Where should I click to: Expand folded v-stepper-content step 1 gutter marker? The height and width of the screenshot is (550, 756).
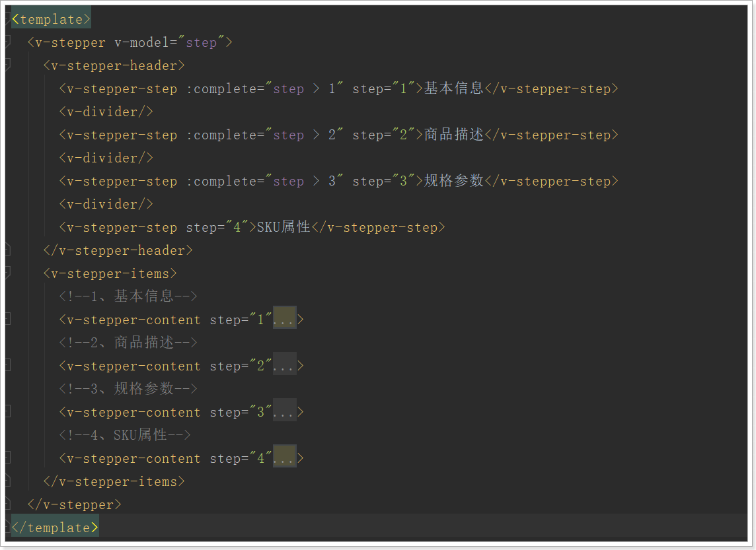pos(7,320)
